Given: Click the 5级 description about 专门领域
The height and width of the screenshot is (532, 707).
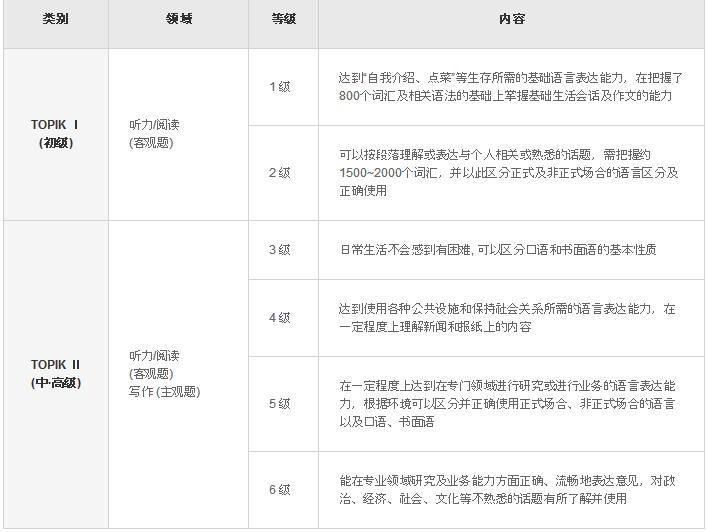Looking at the screenshot, I should (x=507, y=404).
